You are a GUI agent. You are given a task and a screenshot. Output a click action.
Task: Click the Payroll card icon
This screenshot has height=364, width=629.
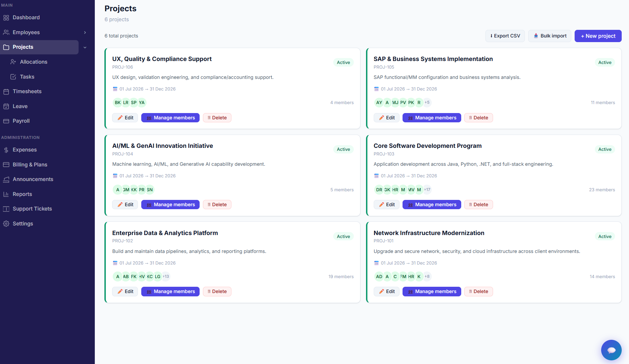point(6,121)
